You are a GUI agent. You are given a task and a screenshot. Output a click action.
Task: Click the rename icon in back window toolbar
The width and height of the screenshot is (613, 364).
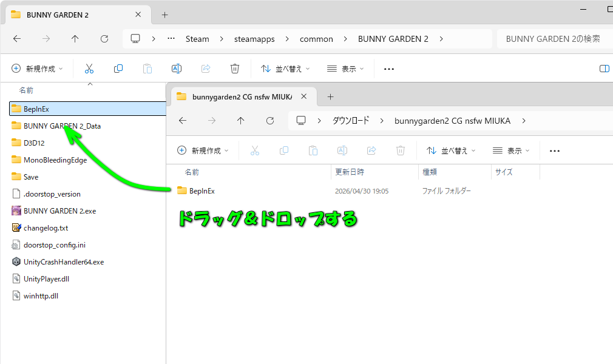(x=177, y=69)
